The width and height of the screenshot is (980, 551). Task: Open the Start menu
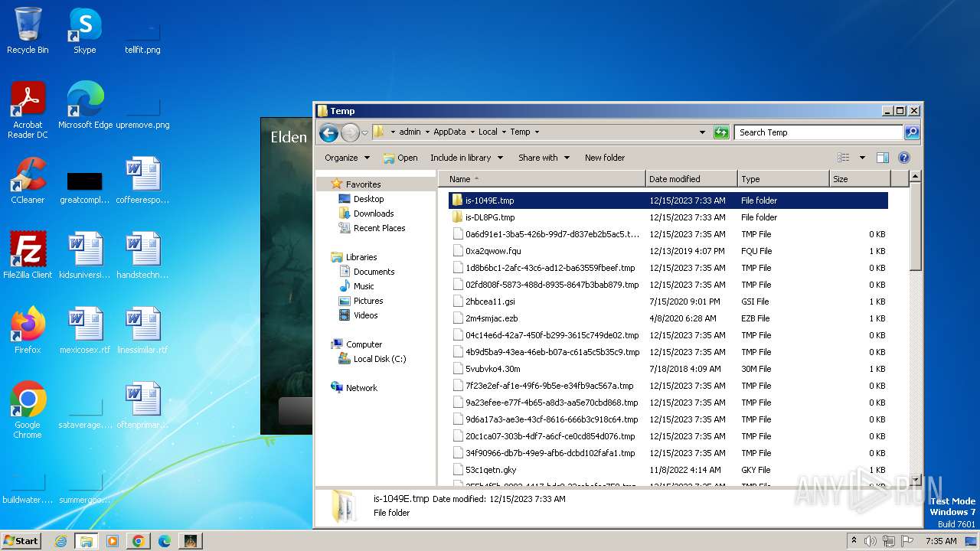(21, 541)
